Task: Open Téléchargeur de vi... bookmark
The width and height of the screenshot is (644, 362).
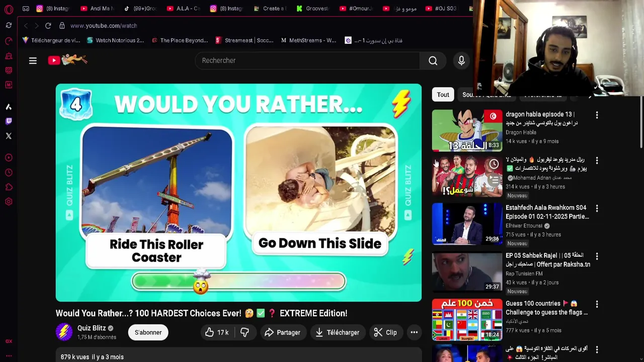Action: pyautogui.click(x=51, y=40)
